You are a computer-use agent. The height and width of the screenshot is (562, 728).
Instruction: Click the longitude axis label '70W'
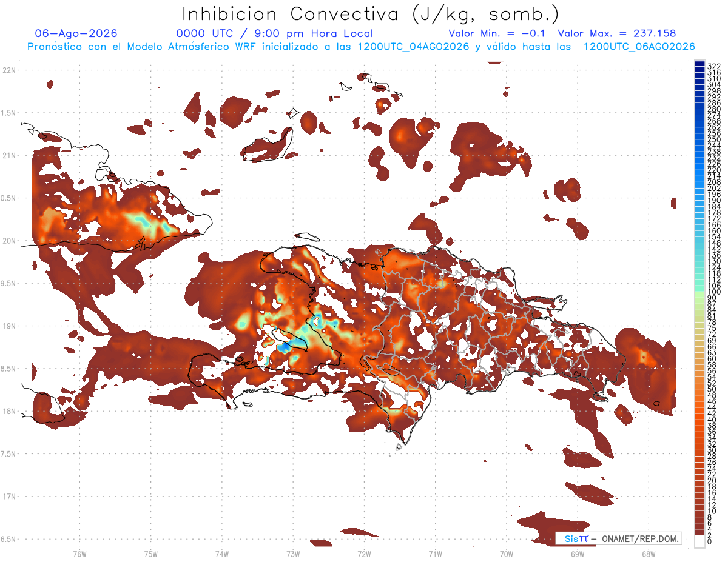click(506, 554)
